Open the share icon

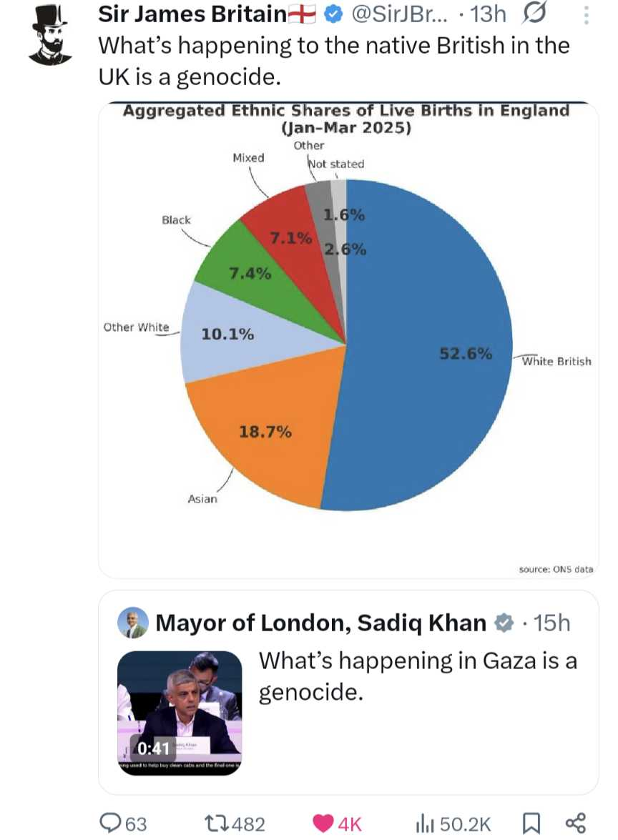[576, 824]
